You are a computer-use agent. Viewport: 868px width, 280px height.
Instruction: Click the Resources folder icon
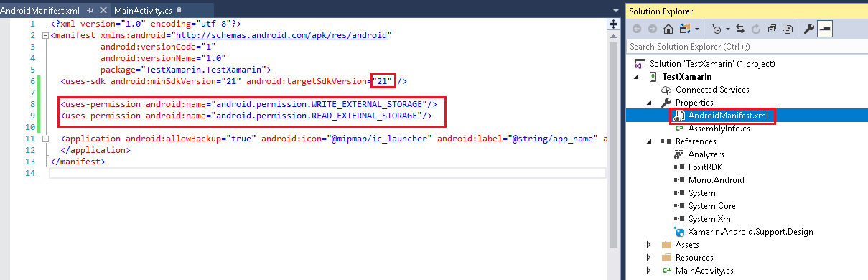click(x=666, y=258)
